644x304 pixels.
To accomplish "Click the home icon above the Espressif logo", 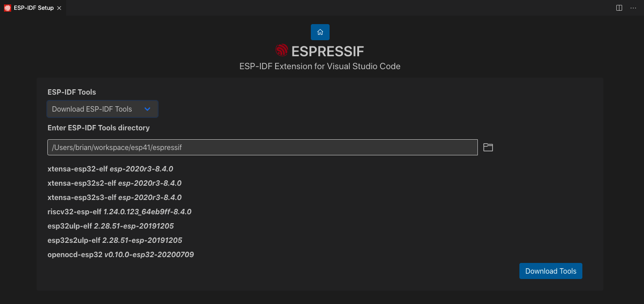I will pyautogui.click(x=320, y=32).
